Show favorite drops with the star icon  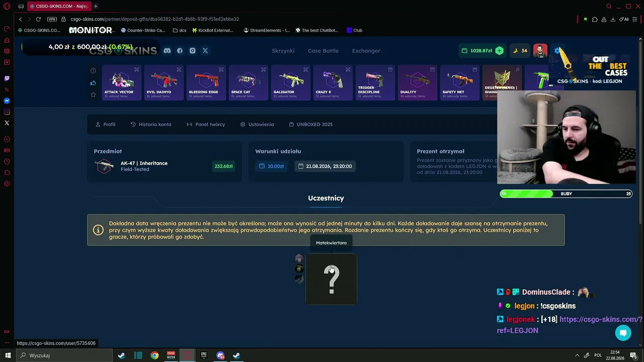click(x=93, y=95)
